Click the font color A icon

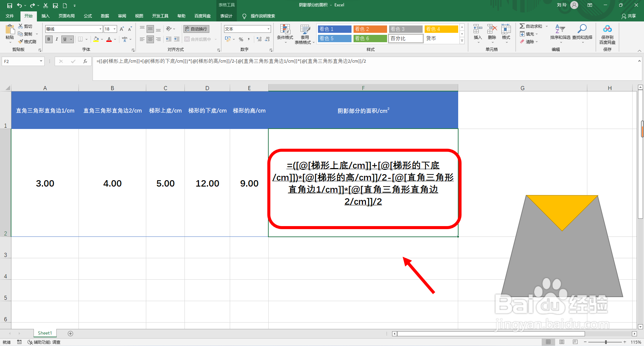109,39
